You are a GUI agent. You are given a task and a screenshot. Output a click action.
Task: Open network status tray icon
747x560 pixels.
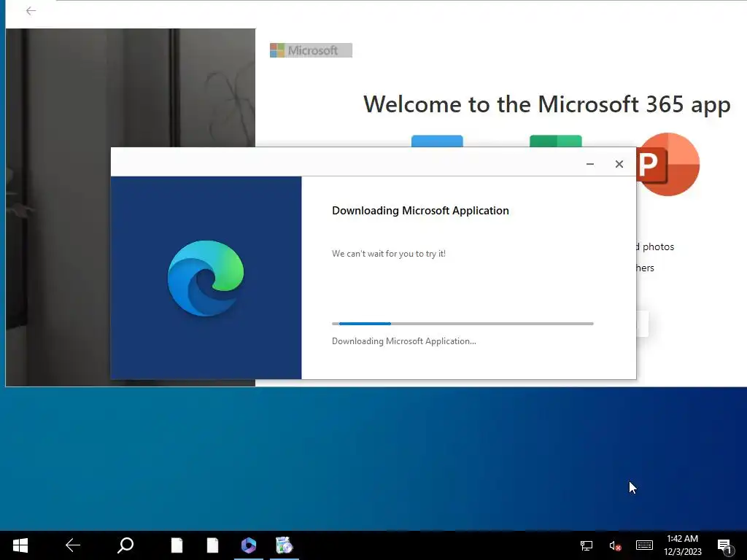click(587, 545)
